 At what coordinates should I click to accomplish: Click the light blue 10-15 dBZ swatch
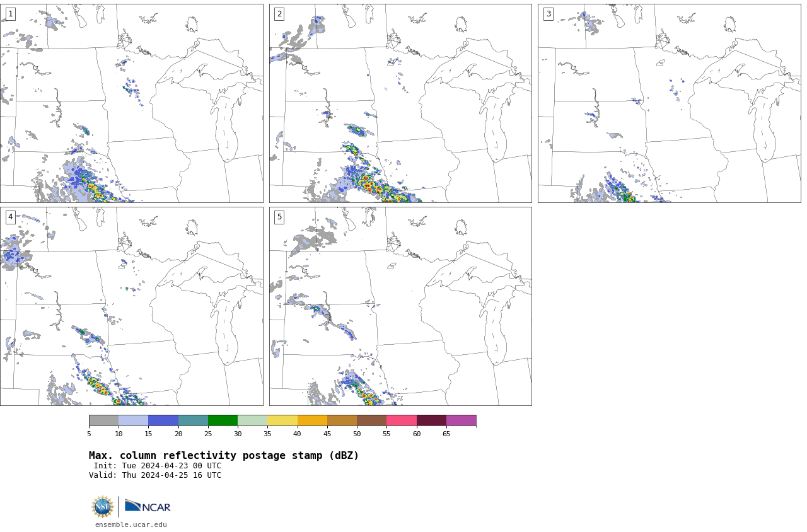tap(133, 420)
